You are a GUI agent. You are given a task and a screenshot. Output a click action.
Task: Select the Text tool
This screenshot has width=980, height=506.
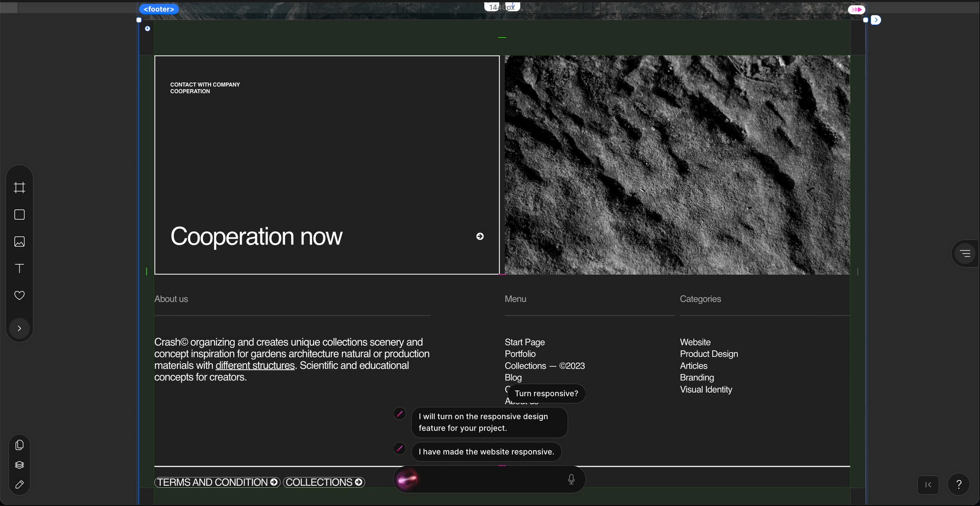pos(20,268)
